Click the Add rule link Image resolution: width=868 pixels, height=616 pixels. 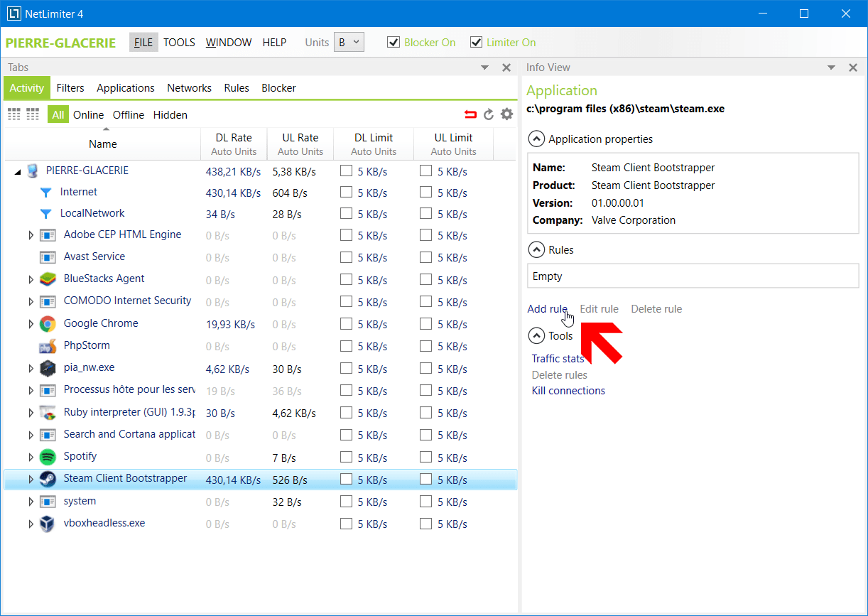[547, 309]
